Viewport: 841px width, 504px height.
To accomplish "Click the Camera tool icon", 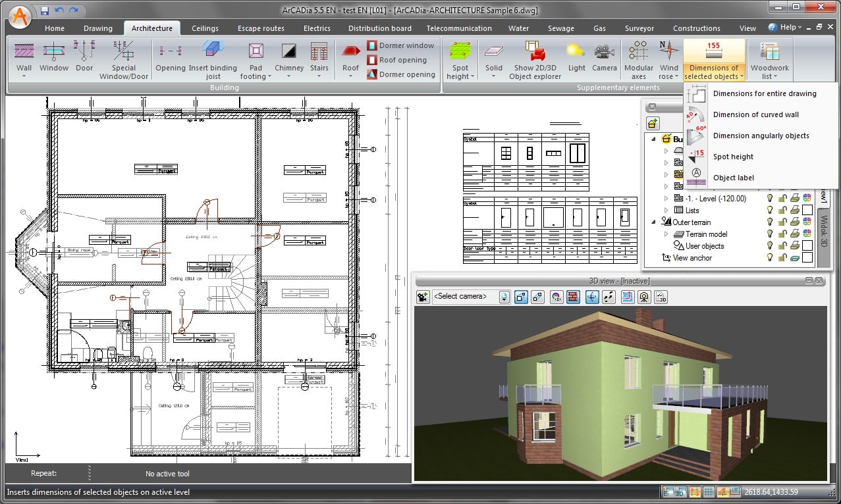I will coord(604,52).
